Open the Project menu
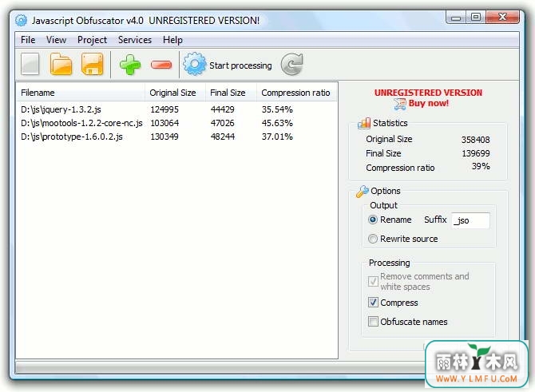The width and height of the screenshot is (535, 392). pyautogui.click(x=92, y=40)
